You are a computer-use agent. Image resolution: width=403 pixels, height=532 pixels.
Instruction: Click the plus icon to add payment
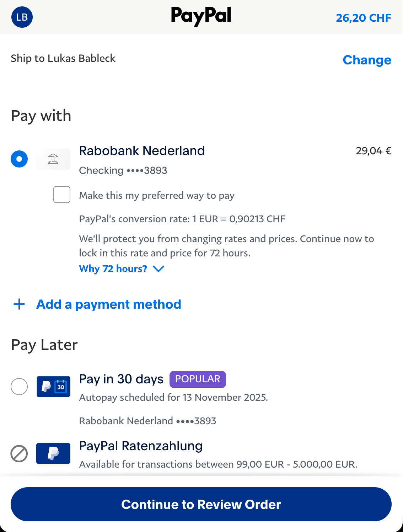click(x=19, y=304)
